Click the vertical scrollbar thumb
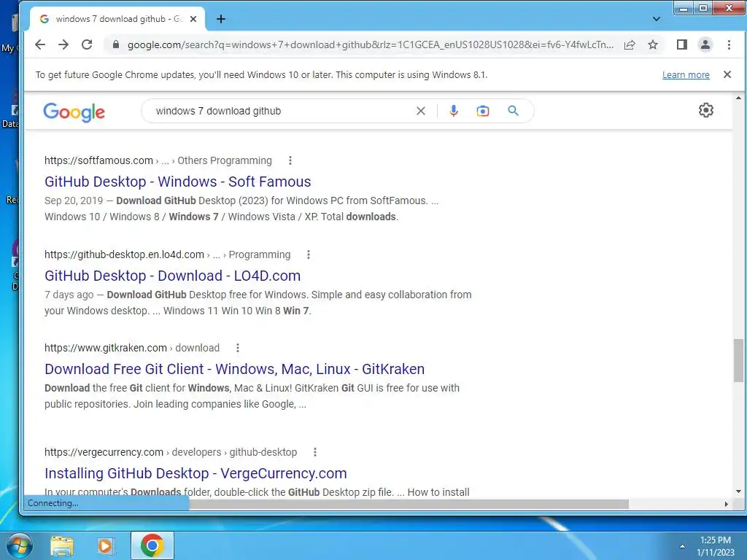 click(x=738, y=360)
